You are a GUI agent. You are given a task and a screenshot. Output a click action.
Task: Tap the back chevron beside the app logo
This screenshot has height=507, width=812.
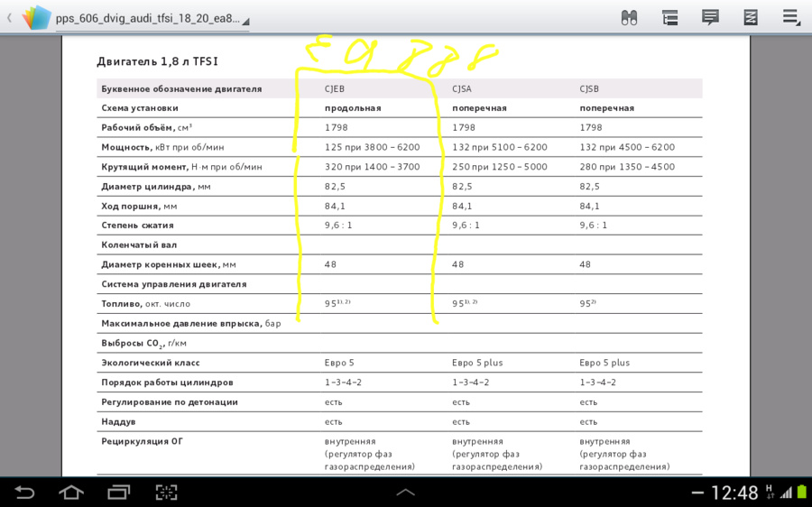pos(9,18)
